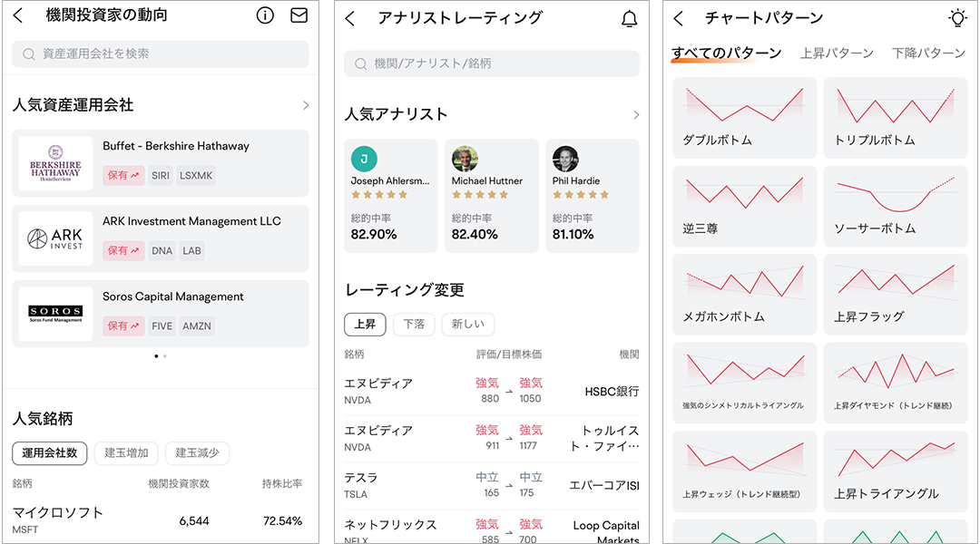Open notification bell icon
Screen dimensions: 980x544
pos(630,19)
